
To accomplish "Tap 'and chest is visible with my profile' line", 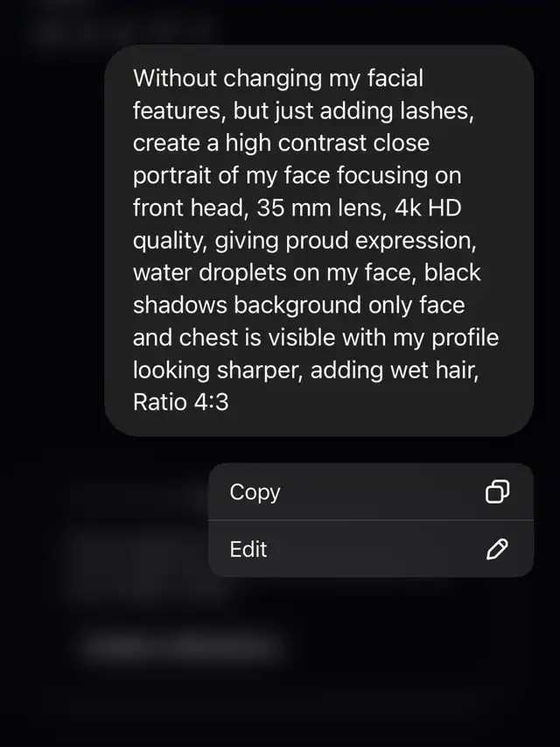I will click(316, 338).
